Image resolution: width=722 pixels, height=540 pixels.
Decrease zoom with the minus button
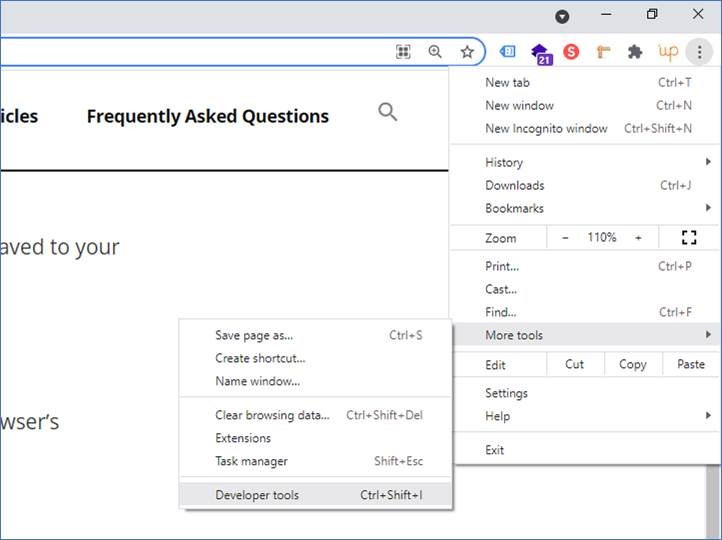point(565,238)
